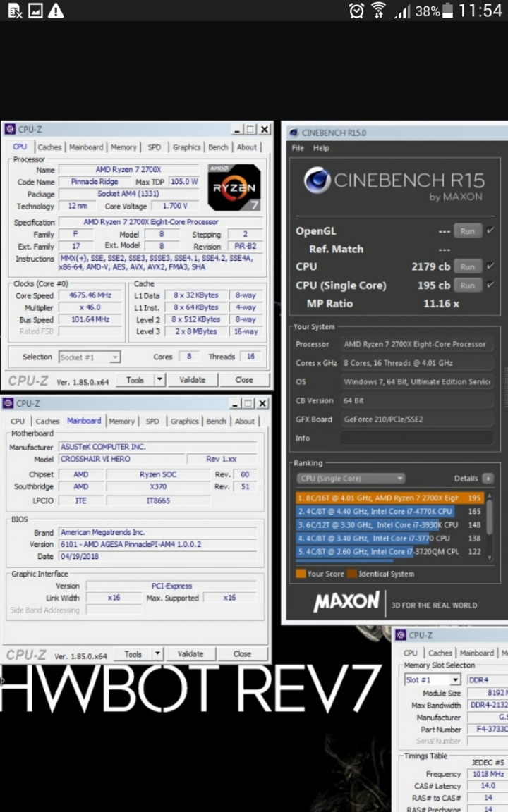
Task: Select ranking row Intel Core i7-3720QM
Action: pyautogui.click(x=389, y=552)
